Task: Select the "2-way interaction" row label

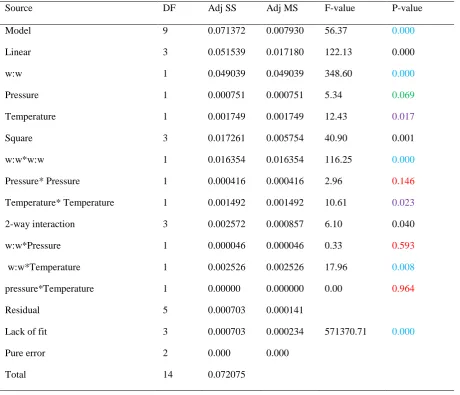Action: pyautogui.click(x=40, y=224)
